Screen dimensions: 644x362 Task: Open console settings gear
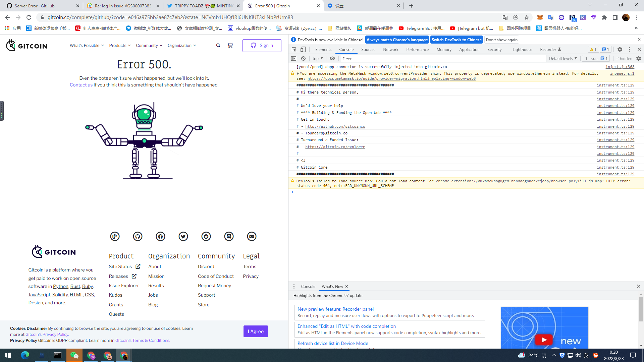(x=639, y=59)
